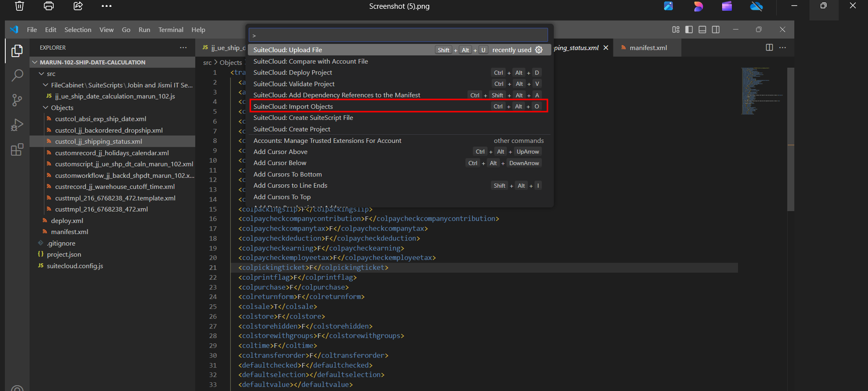Toggle the bottom panel visibility
This screenshot has height=391, width=868.
point(702,30)
